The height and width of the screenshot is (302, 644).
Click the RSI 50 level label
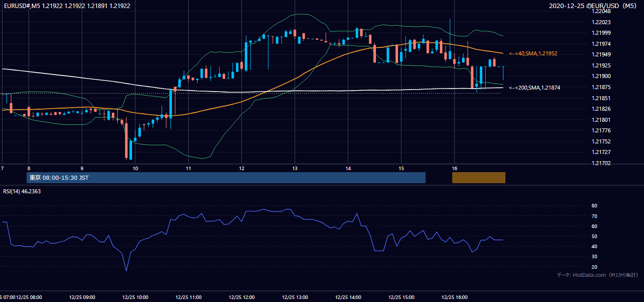[x=595, y=236]
